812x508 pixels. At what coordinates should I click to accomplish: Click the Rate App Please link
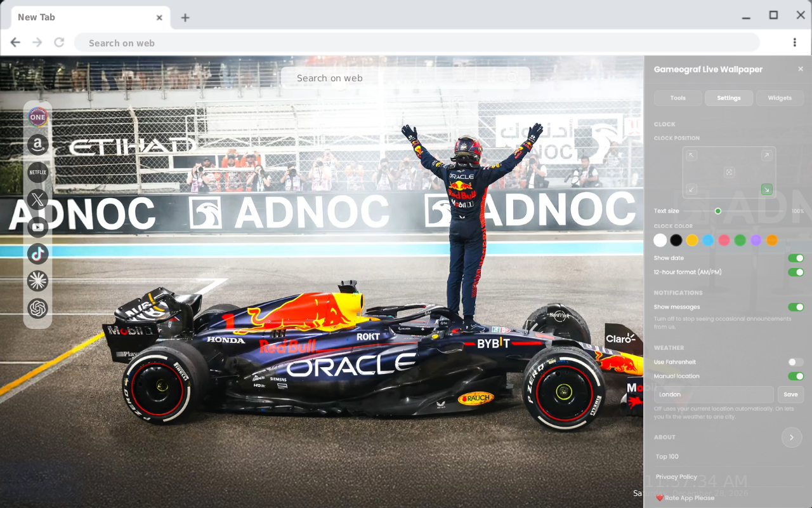pos(685,498)
